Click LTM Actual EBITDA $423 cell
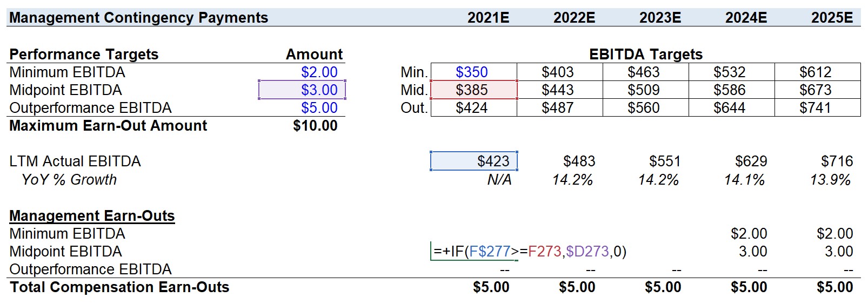This screenshot has width=868, height=304. [474, 161]
